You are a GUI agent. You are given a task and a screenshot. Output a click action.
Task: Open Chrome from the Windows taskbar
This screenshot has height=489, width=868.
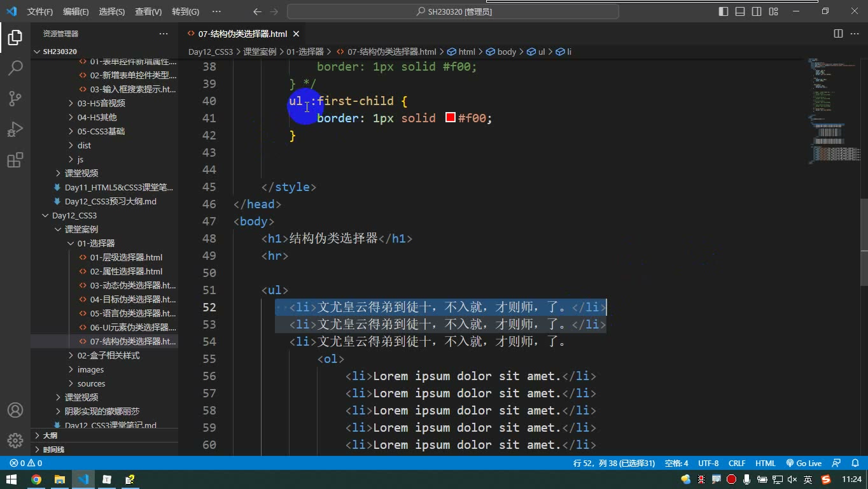click(36, 479)
